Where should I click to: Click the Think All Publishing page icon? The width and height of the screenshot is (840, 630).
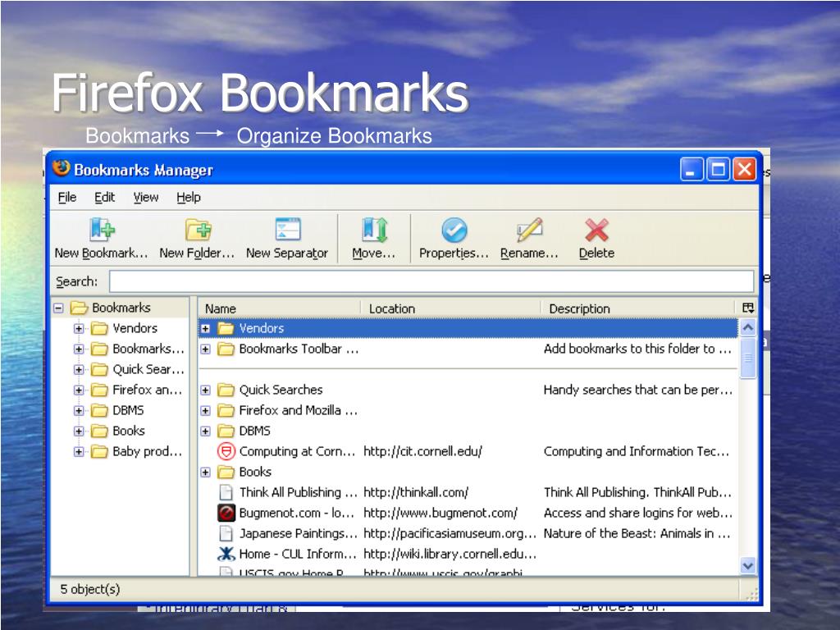(x=226, y=492)
